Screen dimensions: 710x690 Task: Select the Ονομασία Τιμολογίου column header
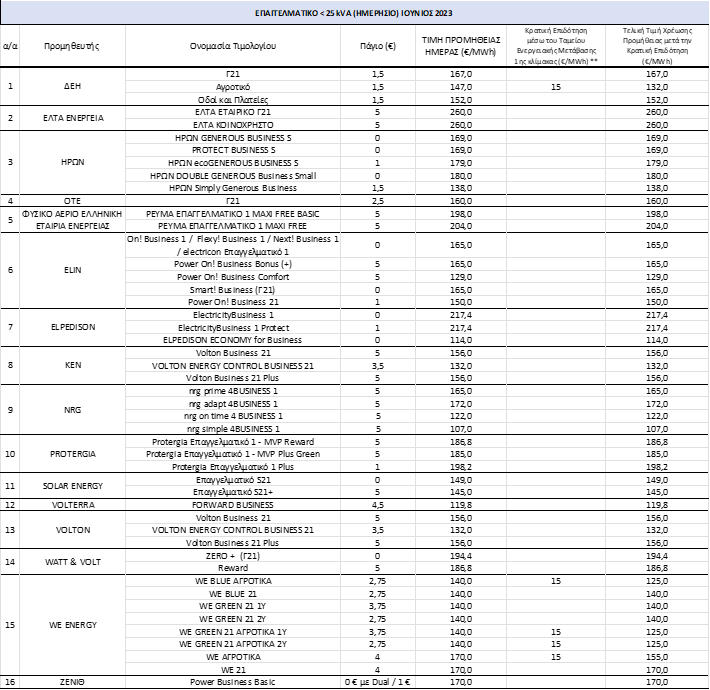[x=233, y=46]
